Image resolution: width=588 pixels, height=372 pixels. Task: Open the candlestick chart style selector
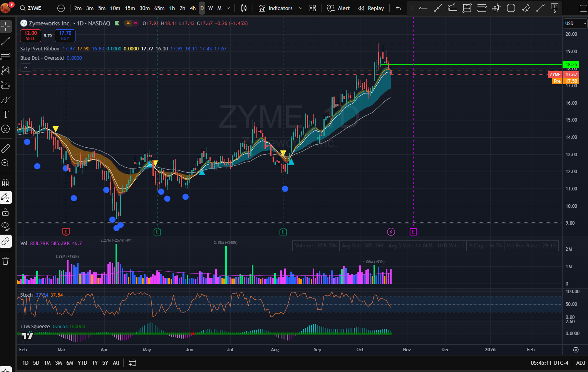pos(244,8)
